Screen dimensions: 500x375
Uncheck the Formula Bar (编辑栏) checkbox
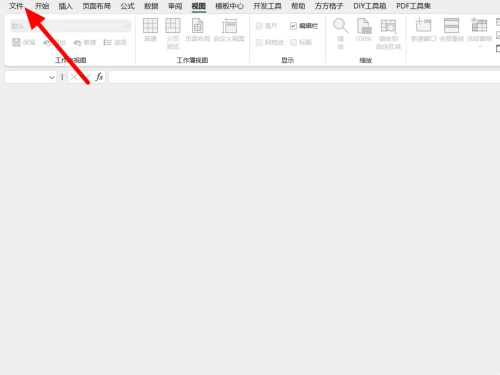(293, 26)
